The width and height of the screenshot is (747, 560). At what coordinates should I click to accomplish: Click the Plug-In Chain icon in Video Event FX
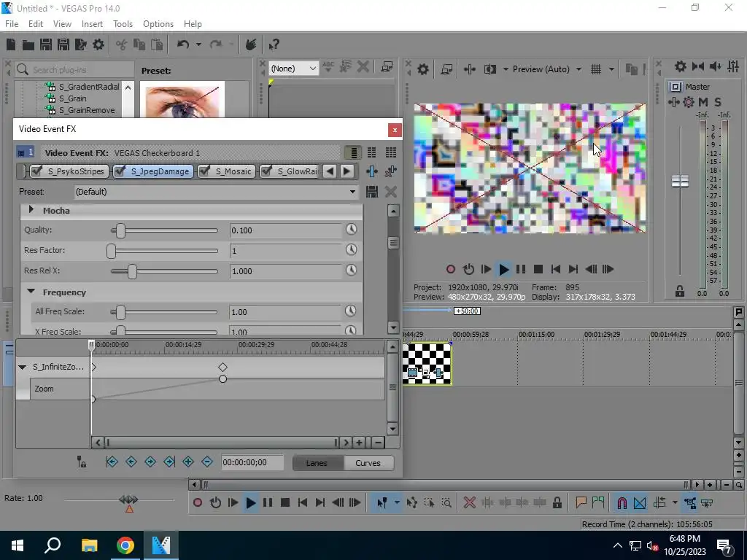pyautogui.click(x=371, y=171)
